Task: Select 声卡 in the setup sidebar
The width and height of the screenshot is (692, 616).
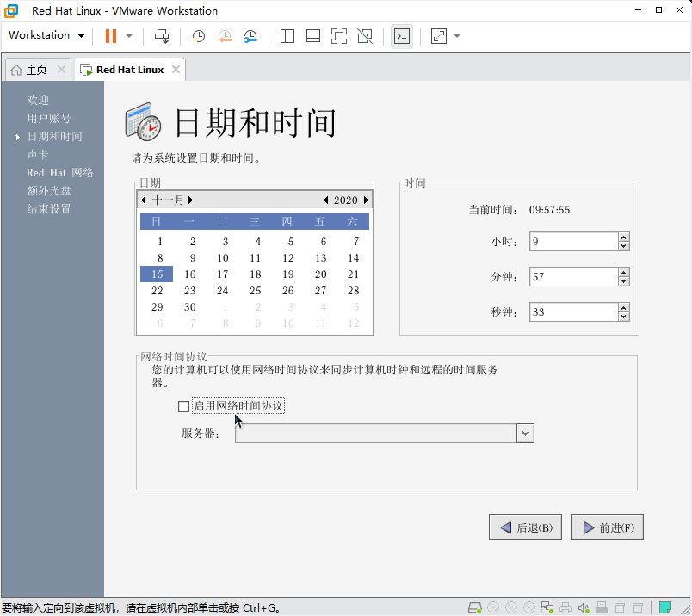Action: (38, 154)
